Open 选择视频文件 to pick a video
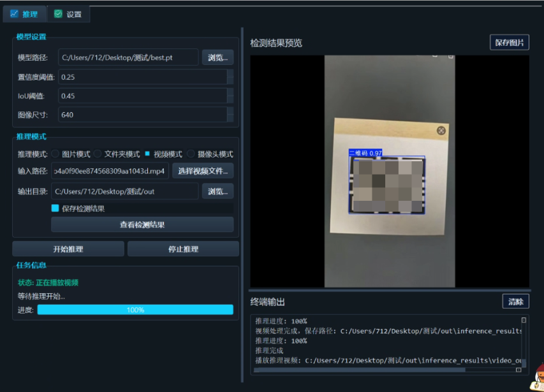Screen dimensions: 544x392 (203, 171)
